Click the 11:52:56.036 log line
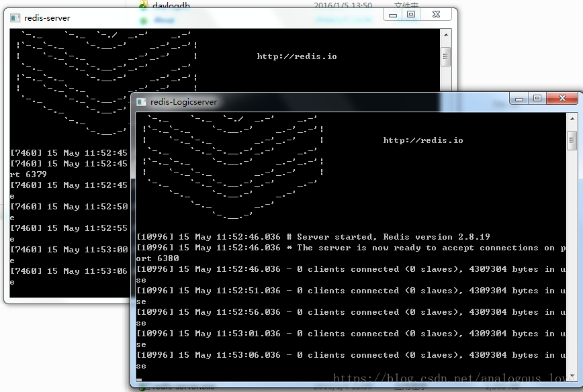Image resolution: width=583 pixels, height=392 pixels. point(351,313)
